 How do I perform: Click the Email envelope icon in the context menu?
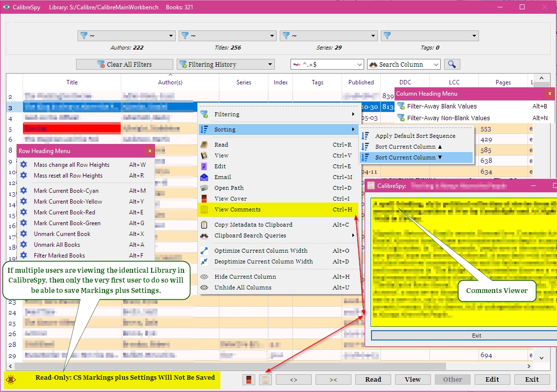204,177
